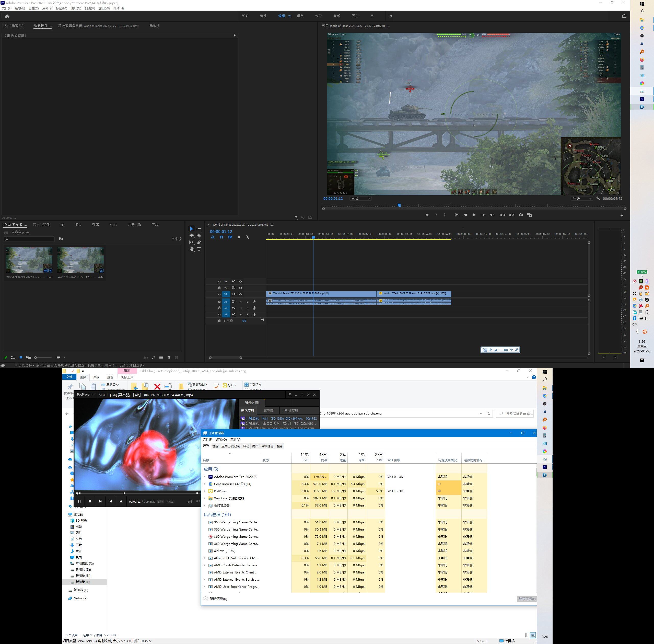Click 结束任务 button in Task Manager

(x=527, y=599)
